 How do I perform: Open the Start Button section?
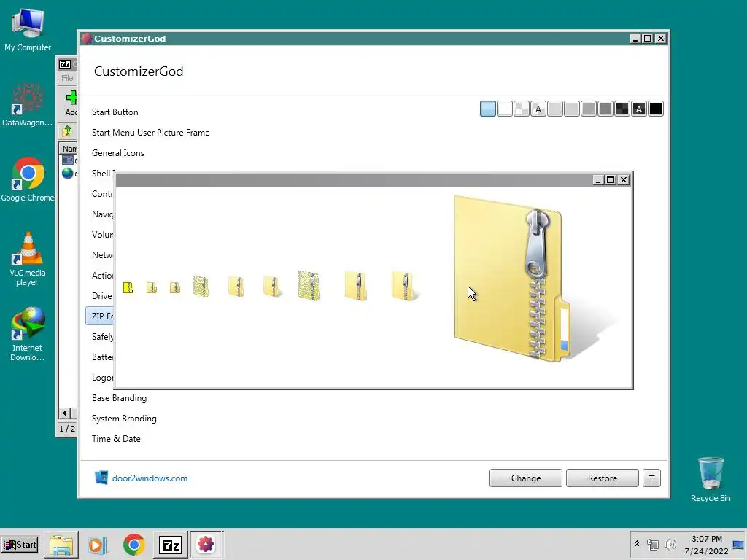(x=115, y=112)
